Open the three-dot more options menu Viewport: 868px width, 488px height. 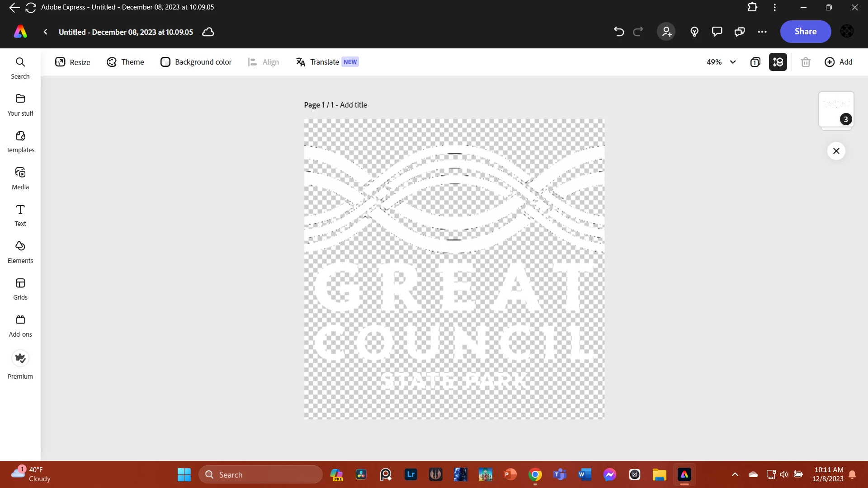[762, 32]
